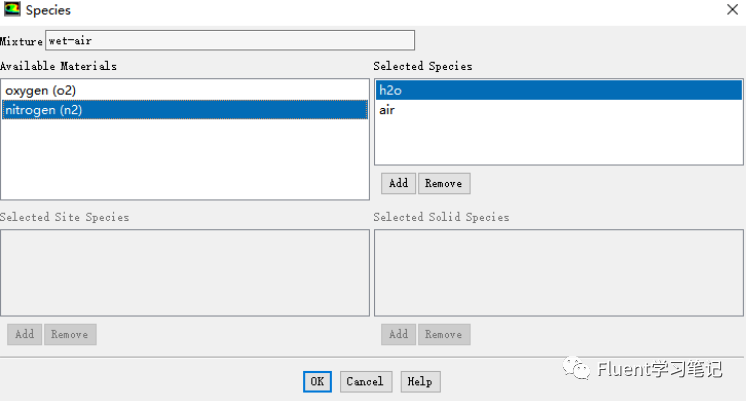Screen dimensions: 746x401
Task: Click empty area of Available Materials list
Action: [185, 159]
